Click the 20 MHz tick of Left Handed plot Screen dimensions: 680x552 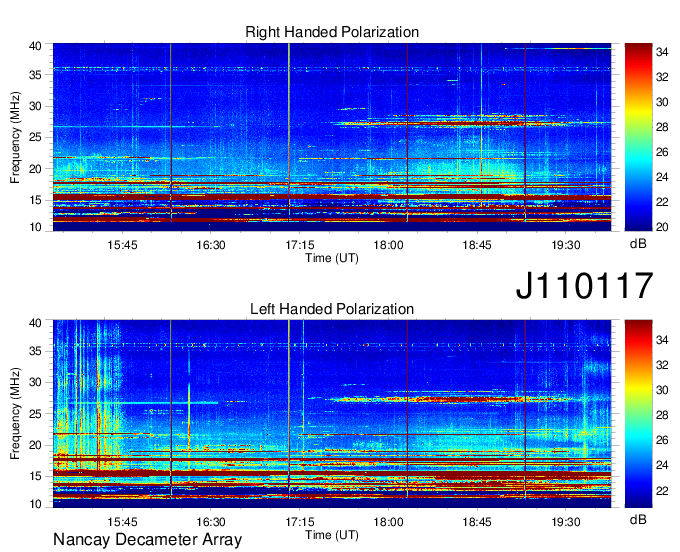[x=36, y=445]
